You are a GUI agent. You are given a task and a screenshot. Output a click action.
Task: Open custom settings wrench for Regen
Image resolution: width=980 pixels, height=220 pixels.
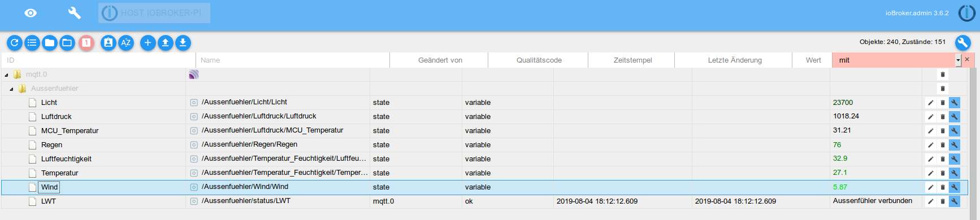point(955,145)
